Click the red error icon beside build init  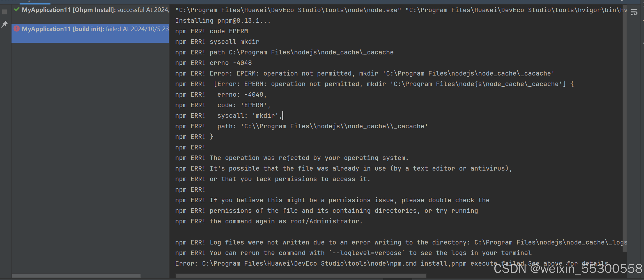point(17,28)
